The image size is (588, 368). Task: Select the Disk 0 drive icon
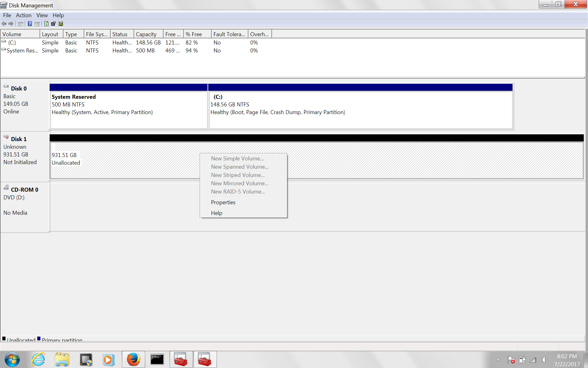pyautogui.click(x=6, y=86)
